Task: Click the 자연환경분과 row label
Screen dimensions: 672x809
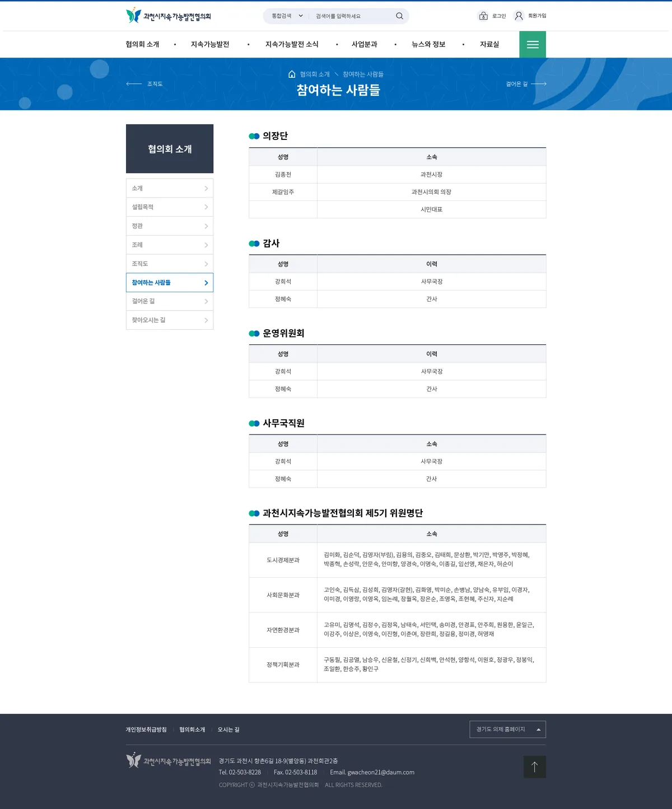Action: tap(283, 630)
